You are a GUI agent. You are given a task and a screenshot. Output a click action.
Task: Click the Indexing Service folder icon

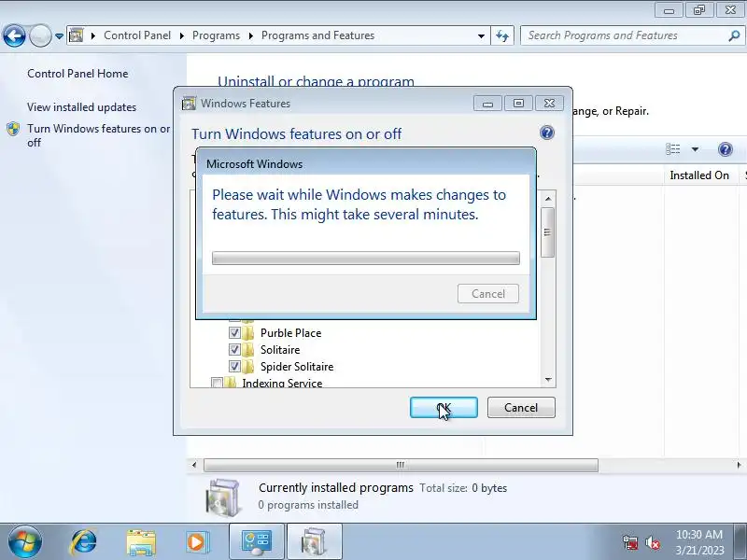click(230, 383)
